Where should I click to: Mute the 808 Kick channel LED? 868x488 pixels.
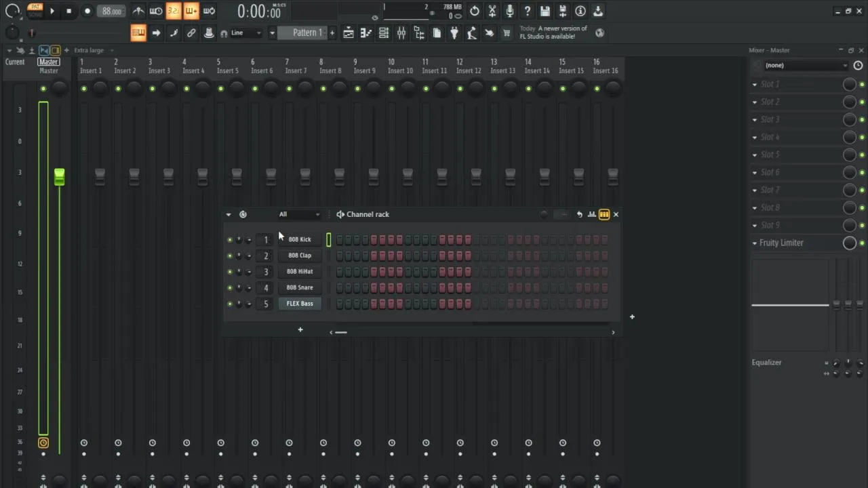pyautogui.click(x=229, y=239)
